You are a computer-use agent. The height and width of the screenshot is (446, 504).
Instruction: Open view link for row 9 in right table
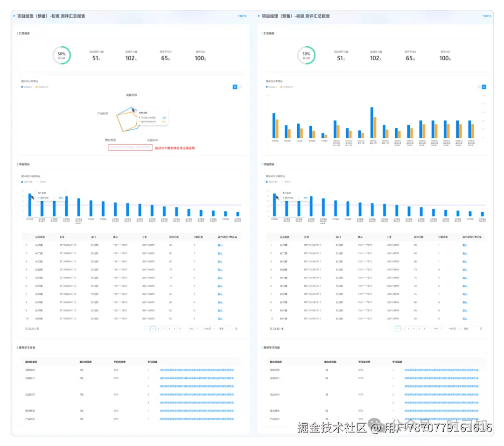[465, 311]
